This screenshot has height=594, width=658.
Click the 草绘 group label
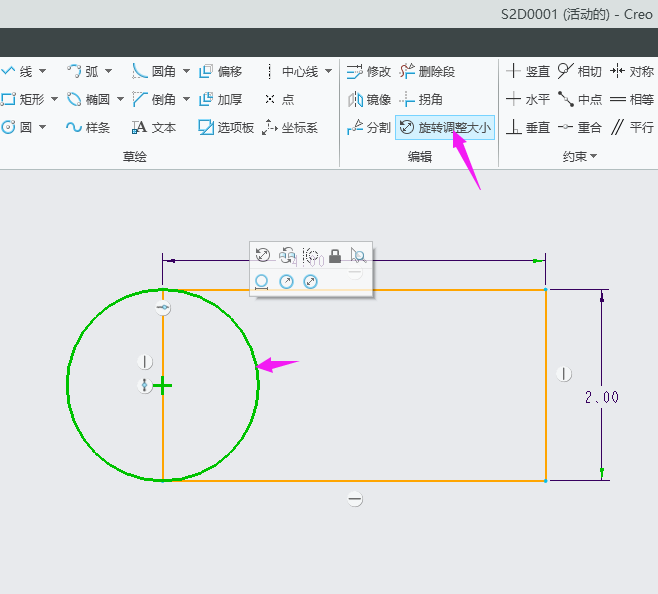134,157
